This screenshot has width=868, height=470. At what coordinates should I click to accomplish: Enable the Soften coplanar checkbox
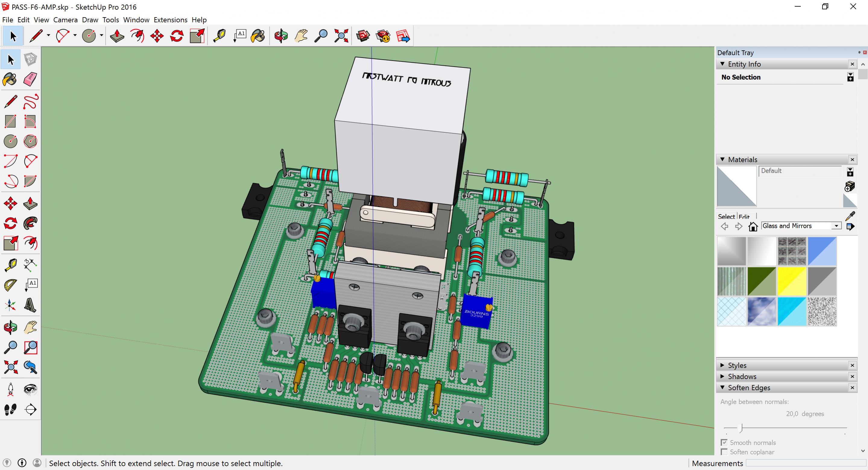tap(724, 452)
